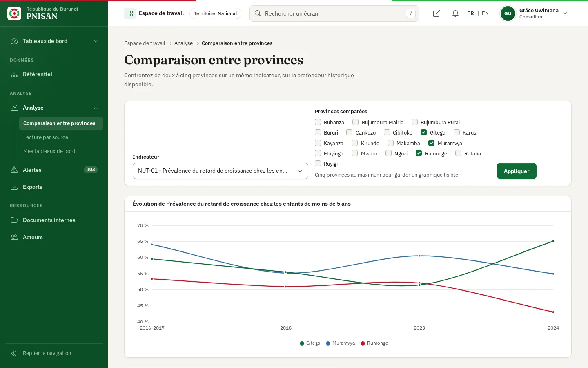The width and height of the screenshot is (588, 368).
Task: Click the Tableaux de bord gauge icon
Action: 14,41
